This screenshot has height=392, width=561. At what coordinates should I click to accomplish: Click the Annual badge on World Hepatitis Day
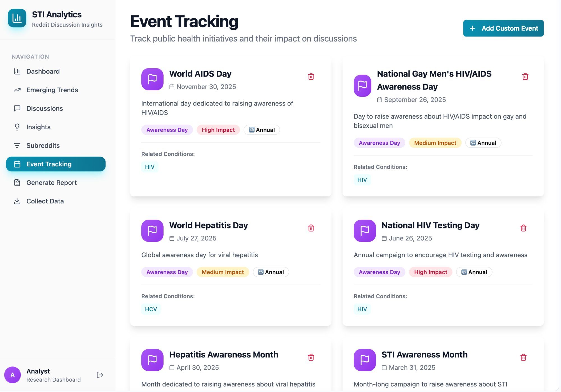(x=271, y=272)
